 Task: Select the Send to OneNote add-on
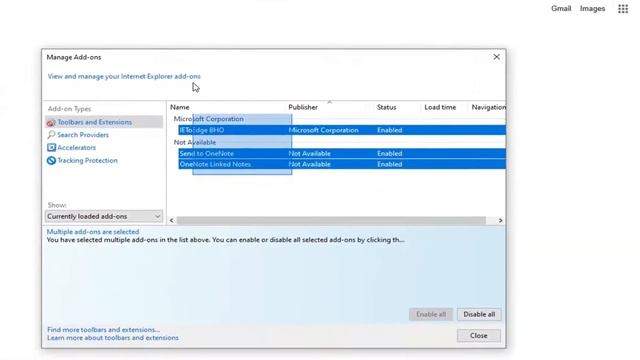[x=342, y=153]
